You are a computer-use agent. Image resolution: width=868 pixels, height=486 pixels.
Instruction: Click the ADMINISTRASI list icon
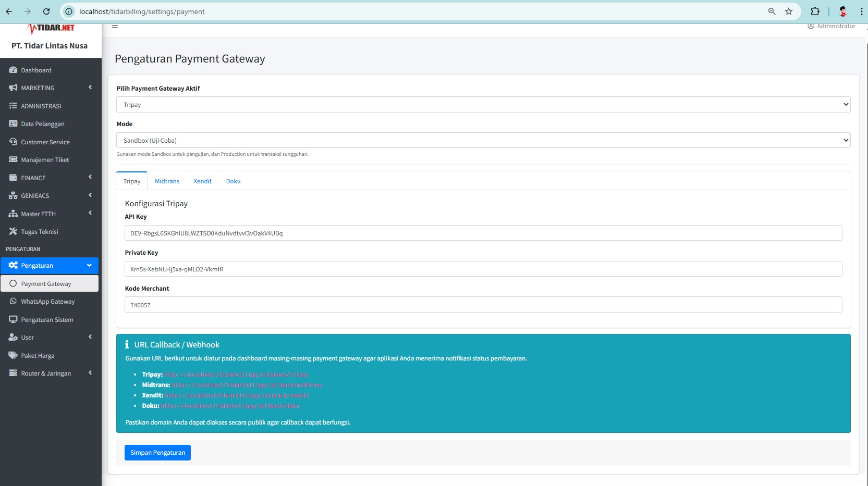click(x=13, y=106)
